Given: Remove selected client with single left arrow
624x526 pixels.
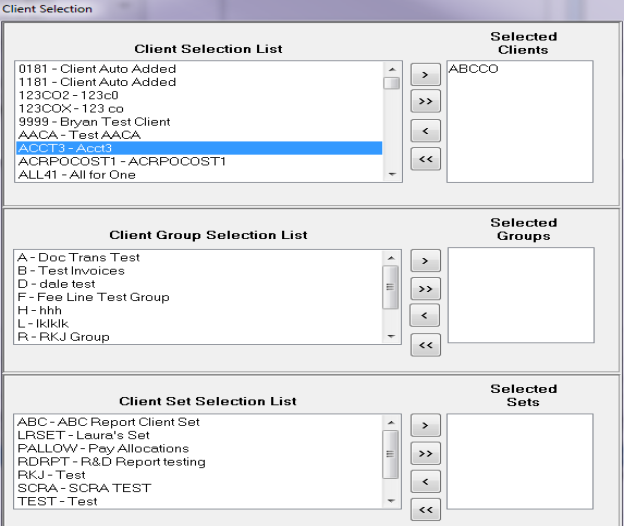Looking at the screenshot, I should [425, 131].
